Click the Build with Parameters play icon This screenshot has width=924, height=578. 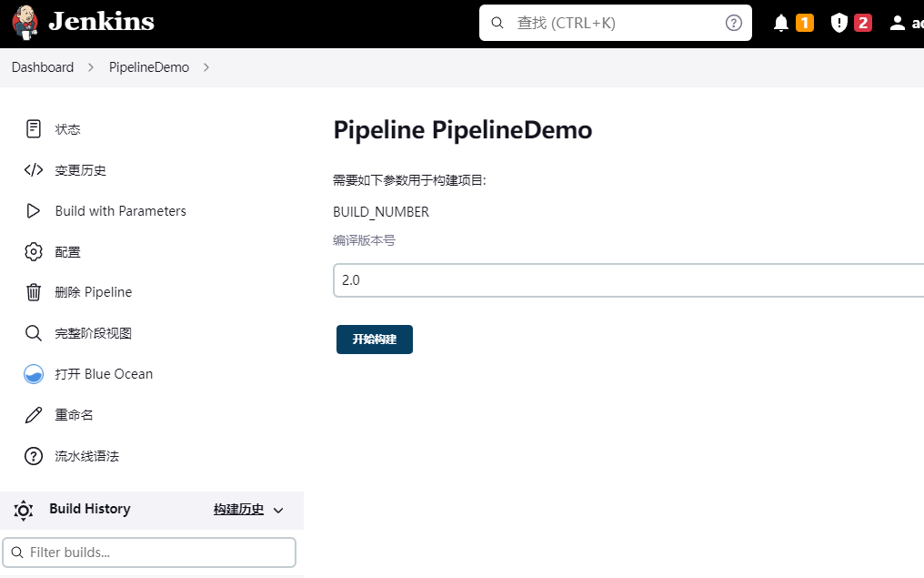[x=33, y=210]
